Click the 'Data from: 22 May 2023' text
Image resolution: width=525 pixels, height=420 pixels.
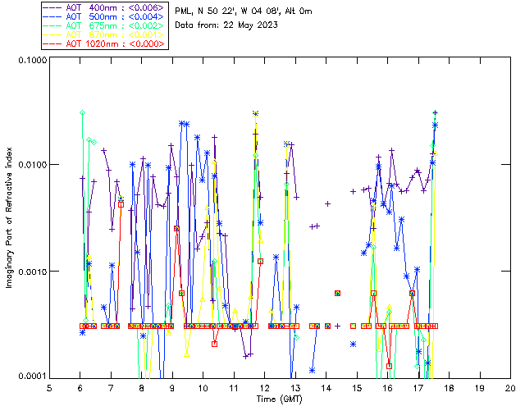click(226, 25)
